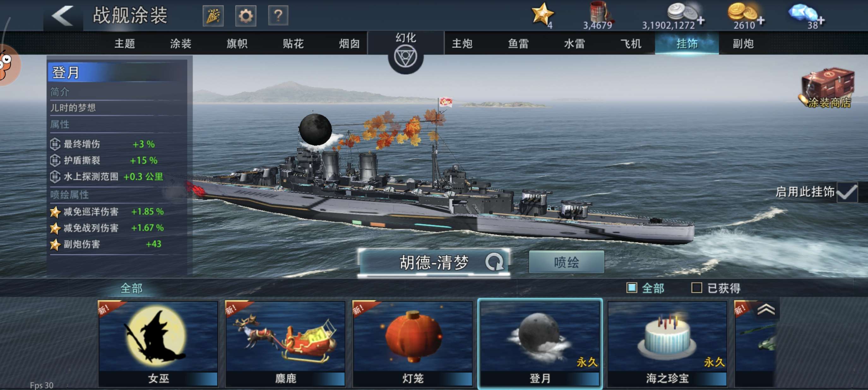Check the 已获得 filter checkbox

pyautogui.click(x=697, y=288)
